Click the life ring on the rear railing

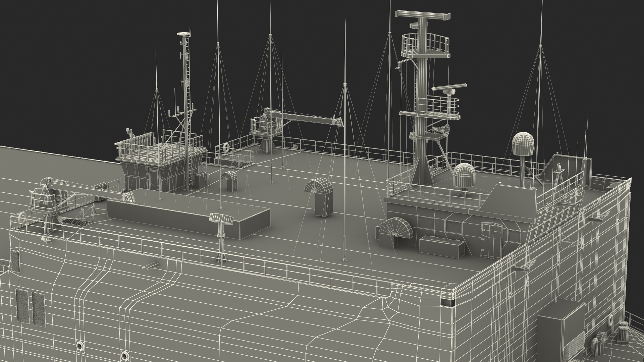click(x=226, y=147)
